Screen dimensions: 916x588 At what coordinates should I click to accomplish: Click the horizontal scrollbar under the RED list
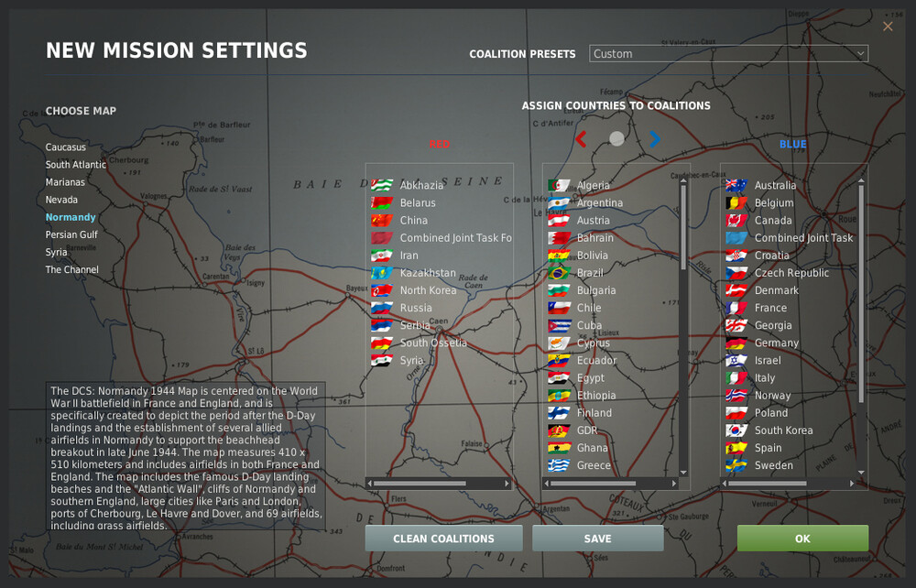pos(420,484)
